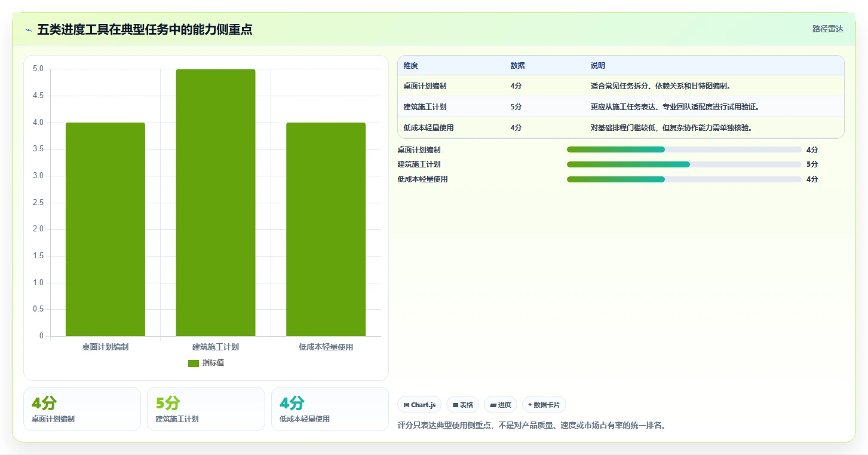This screenshot has height=455, width=868.
Task: Click the 桌面计划编制 bar in chart
Action: click(105, 229)
